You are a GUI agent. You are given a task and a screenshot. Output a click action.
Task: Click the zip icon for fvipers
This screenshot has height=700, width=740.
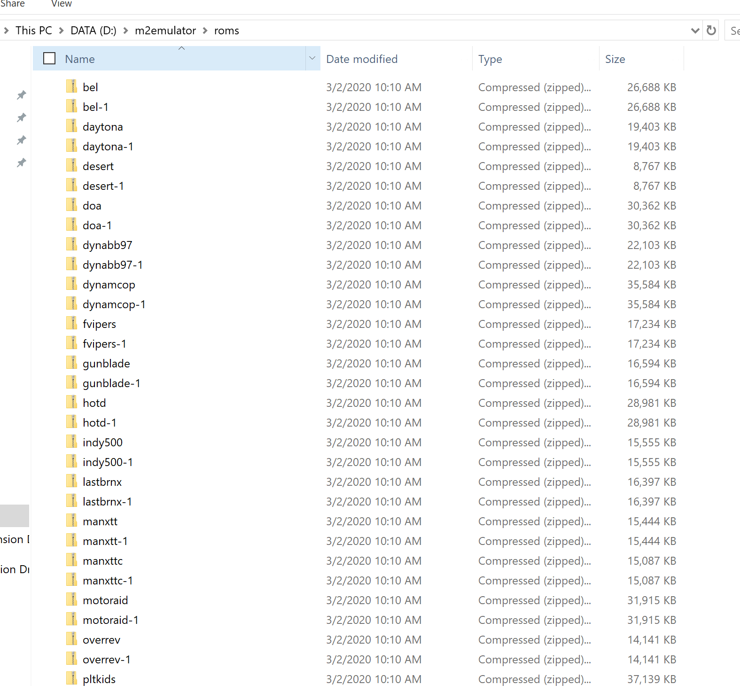(71, 323)
